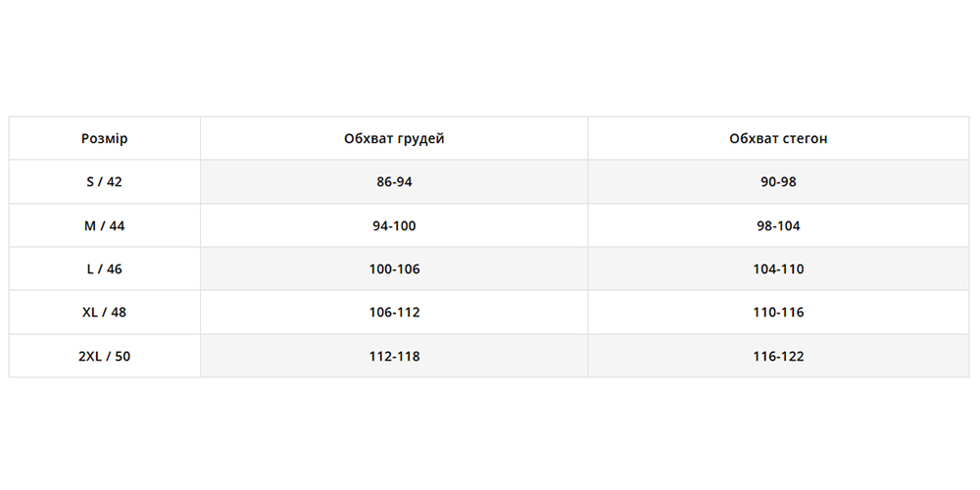Image resolution: width=980 pixels, height=490 pixels.
Task: Click hip value 104-110
Action: 778,269
